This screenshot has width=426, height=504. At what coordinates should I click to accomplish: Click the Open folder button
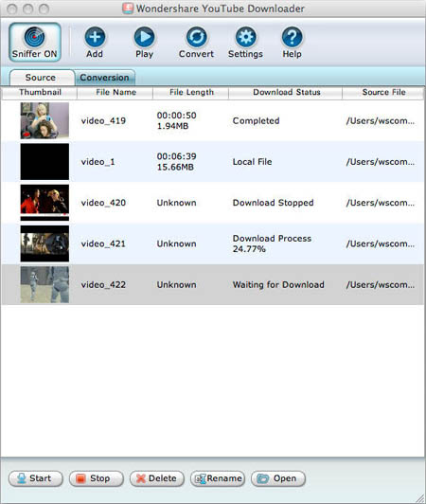tap(278, 478)
